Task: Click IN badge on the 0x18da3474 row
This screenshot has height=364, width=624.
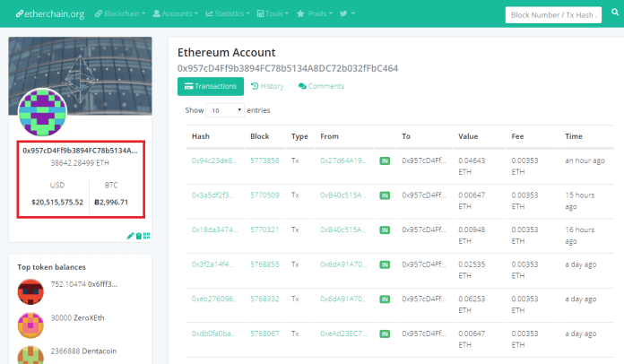Action: click(x=385, y=230)
